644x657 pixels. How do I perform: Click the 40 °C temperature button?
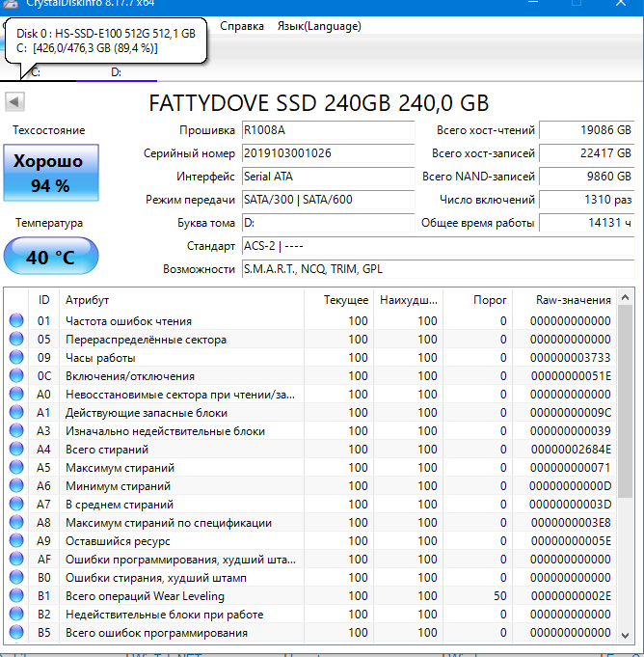[50, 258]
